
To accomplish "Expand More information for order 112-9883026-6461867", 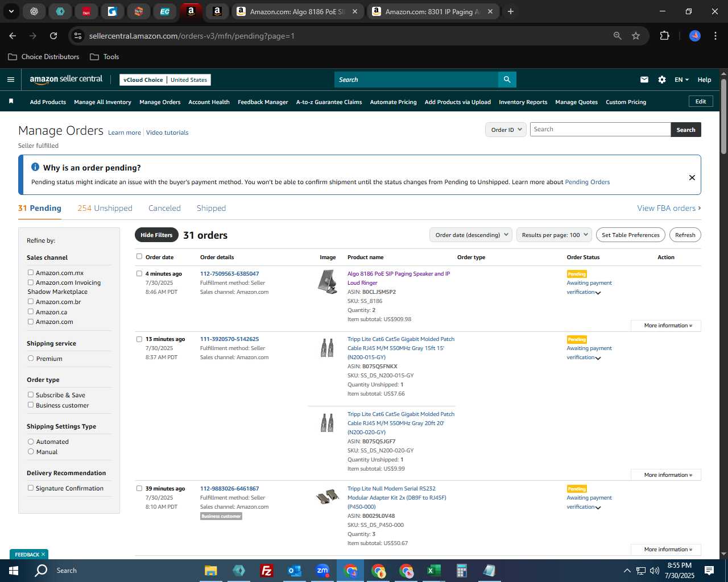I will click(x=666, y=550).
